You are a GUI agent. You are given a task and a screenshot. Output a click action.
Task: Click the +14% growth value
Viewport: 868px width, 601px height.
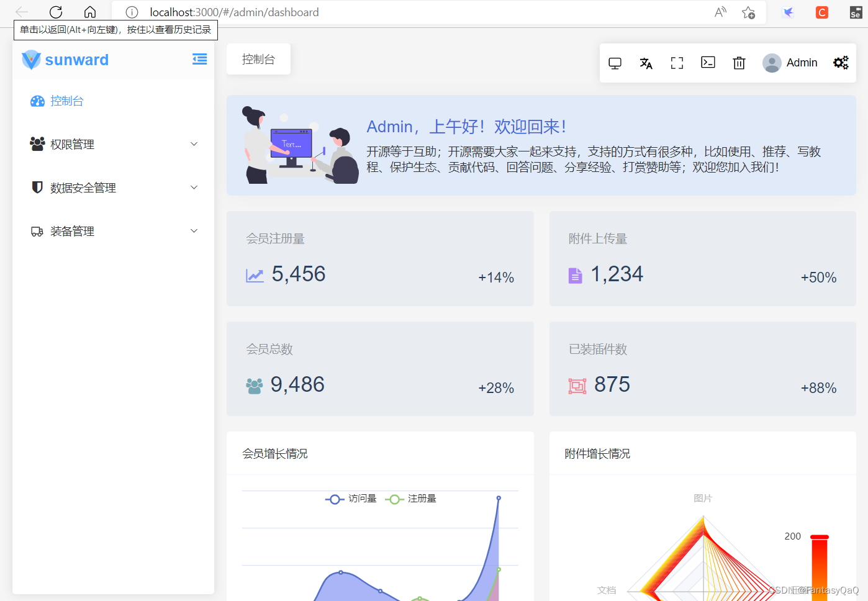pyautogui.click(x=496, y=278)
